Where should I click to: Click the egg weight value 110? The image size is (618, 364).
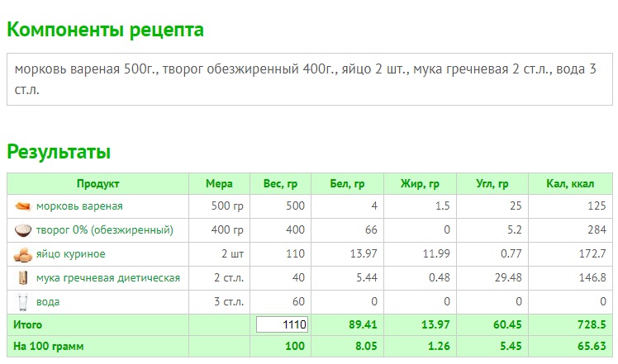295,253
